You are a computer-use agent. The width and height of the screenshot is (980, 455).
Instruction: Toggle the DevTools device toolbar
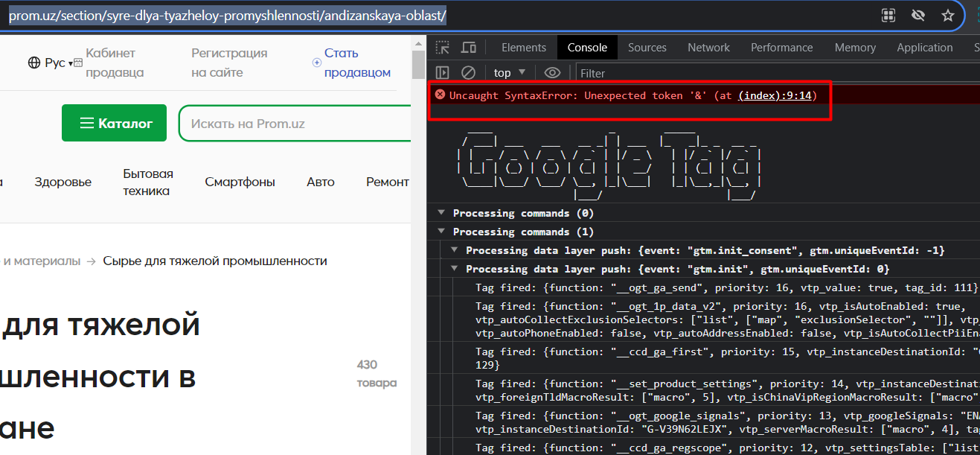(x=468, y=48)
